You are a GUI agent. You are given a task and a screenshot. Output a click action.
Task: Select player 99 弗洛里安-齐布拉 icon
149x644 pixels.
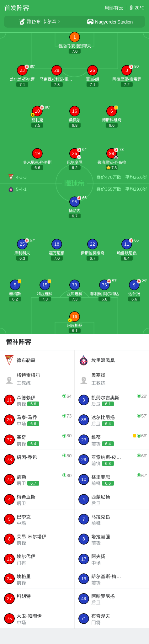pos(112,153)
